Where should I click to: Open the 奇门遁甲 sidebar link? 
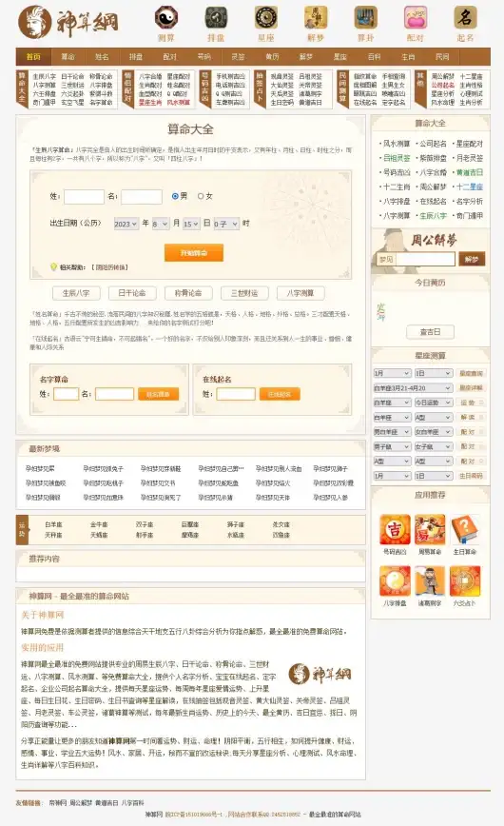469,215
